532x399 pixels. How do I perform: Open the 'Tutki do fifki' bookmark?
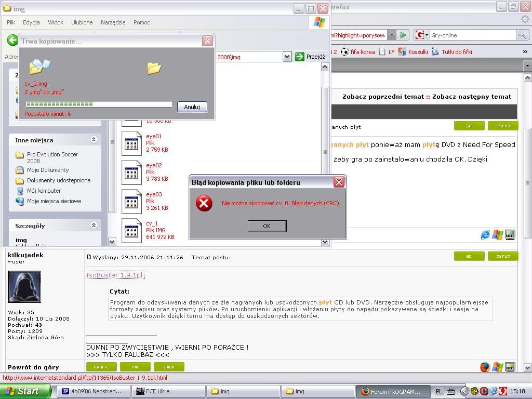pos(451,52)
